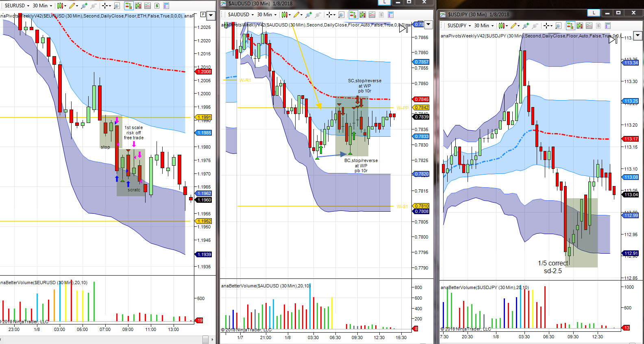
Task: Select the 'scratc' annotation on EURUSD chart
Action: [134, 190]
